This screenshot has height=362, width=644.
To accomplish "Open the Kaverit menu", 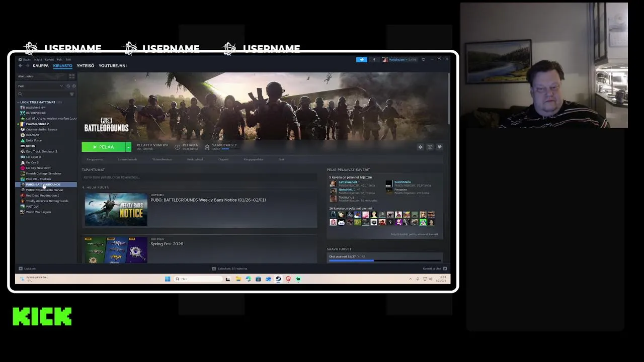I will 49,59.
